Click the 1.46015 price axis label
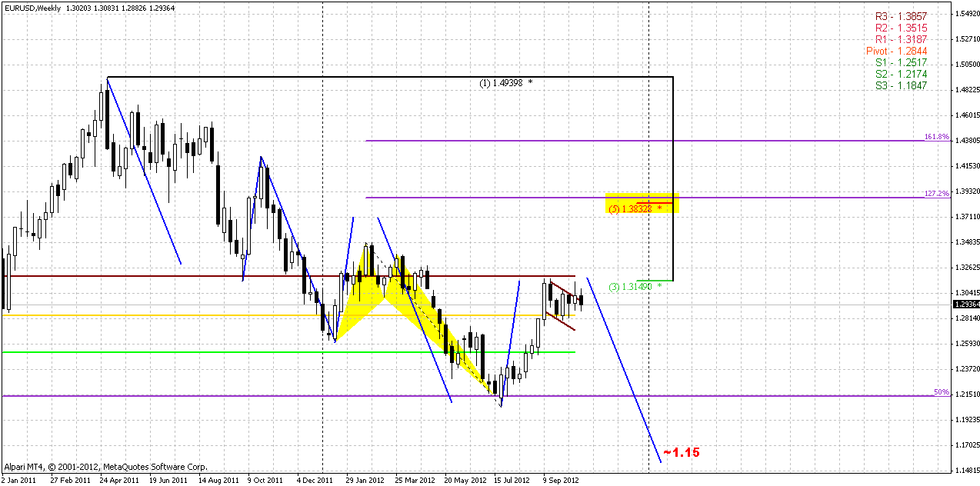The height and width of the screenshot is (486, 980). (x=967, y=115)
